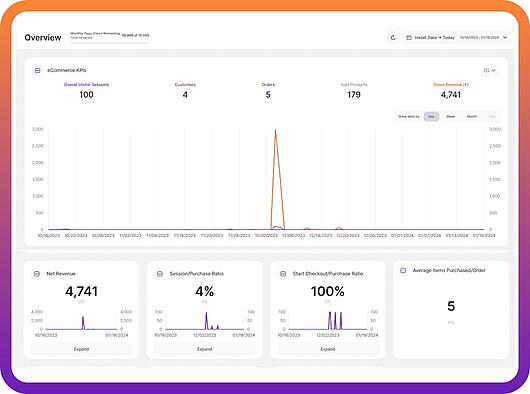
Task: Toggle the Orders metric on chart
Action: (x=268, y=84)
